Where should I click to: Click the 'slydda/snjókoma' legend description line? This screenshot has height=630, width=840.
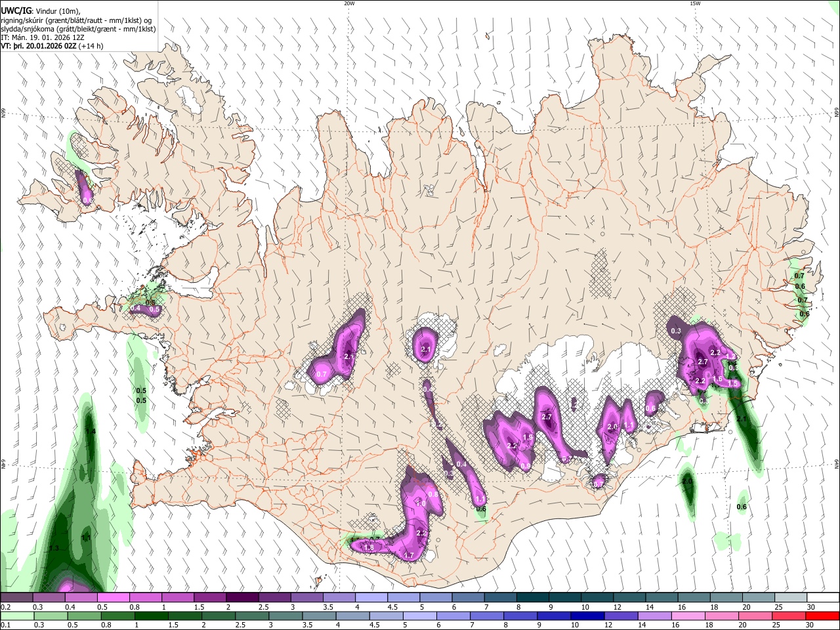click(79, 29)
